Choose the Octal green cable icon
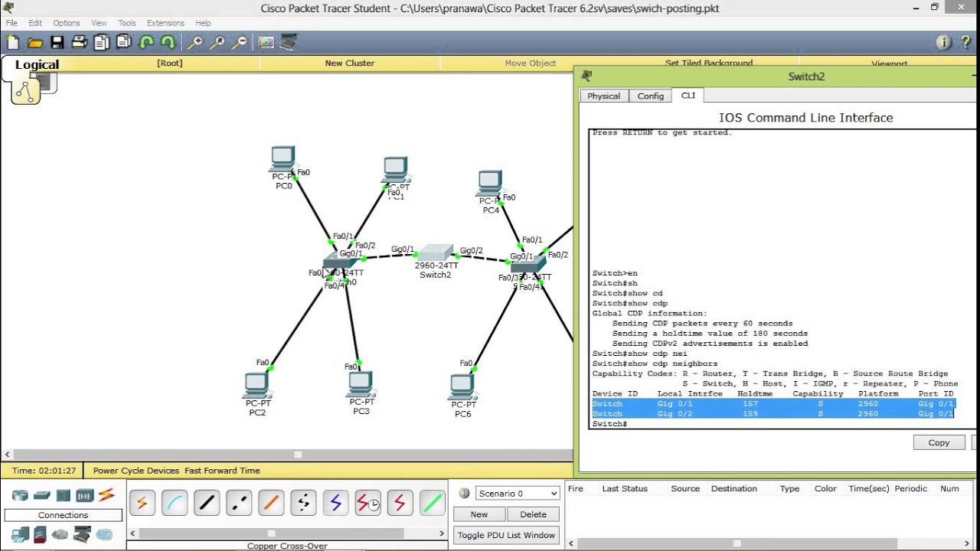Screen dimensions: 980x551 432,503
